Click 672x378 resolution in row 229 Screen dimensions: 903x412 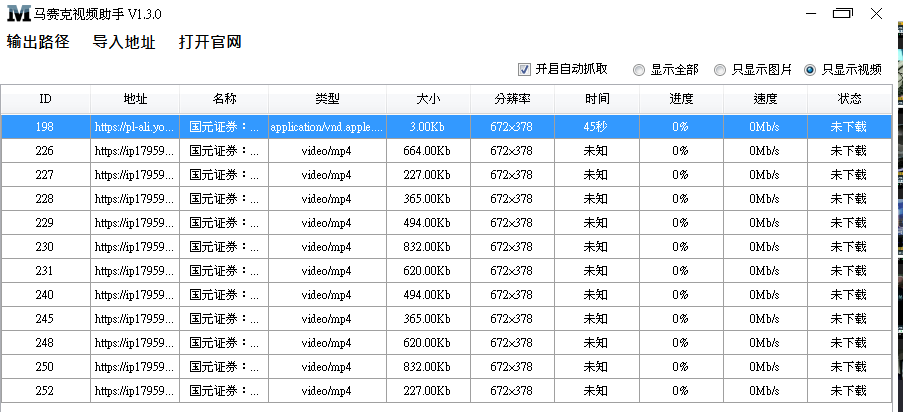[x=513, y=222]
